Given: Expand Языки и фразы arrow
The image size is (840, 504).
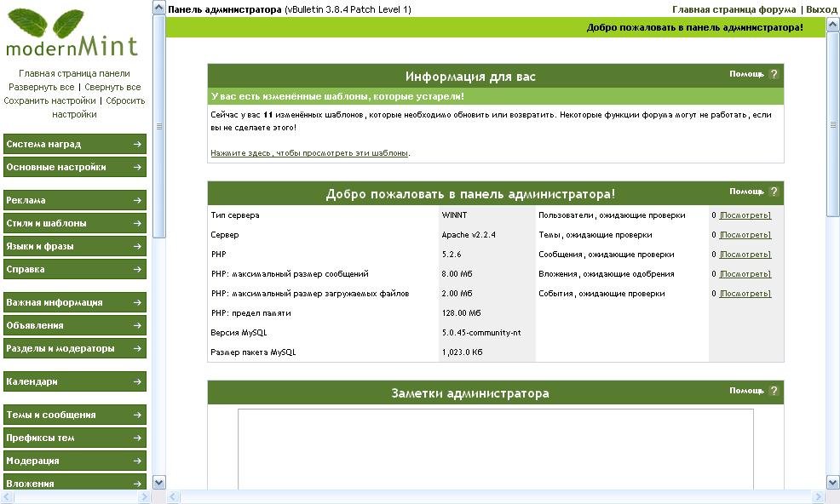Looking at the screenshot, I should point(137,246).
